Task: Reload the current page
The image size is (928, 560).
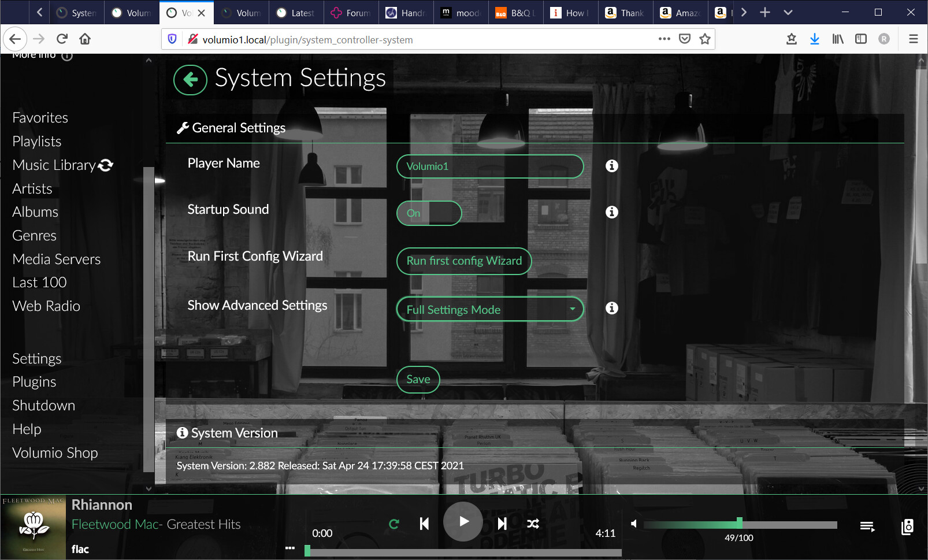Action: click(x=62, y=39)
